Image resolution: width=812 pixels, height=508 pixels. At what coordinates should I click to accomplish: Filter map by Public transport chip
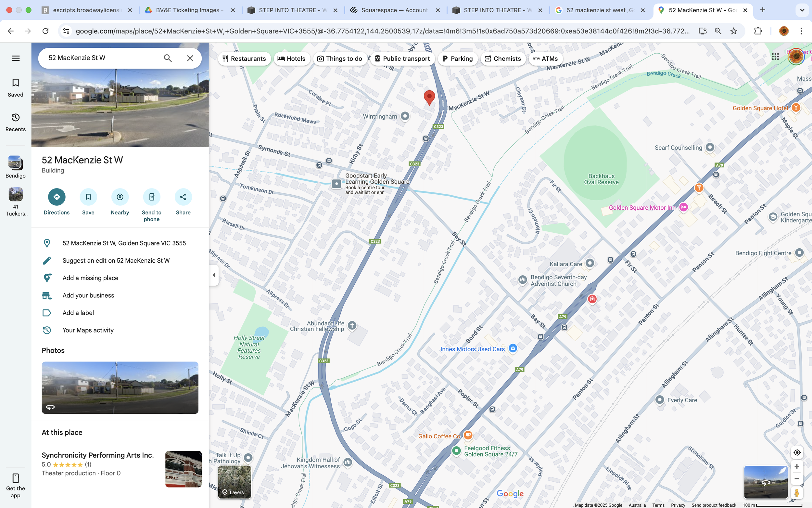tap(402, 59)
